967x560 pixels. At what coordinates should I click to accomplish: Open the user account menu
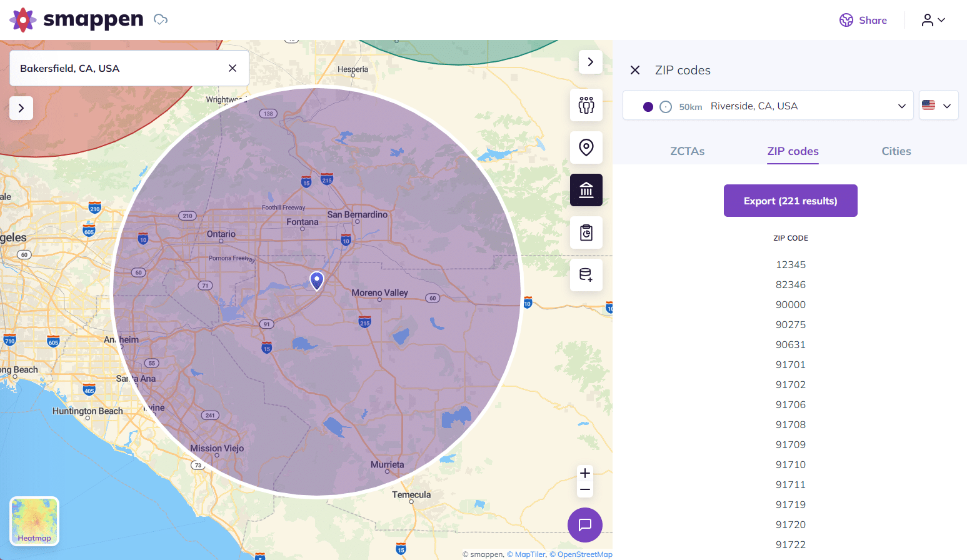click(934, 20)
